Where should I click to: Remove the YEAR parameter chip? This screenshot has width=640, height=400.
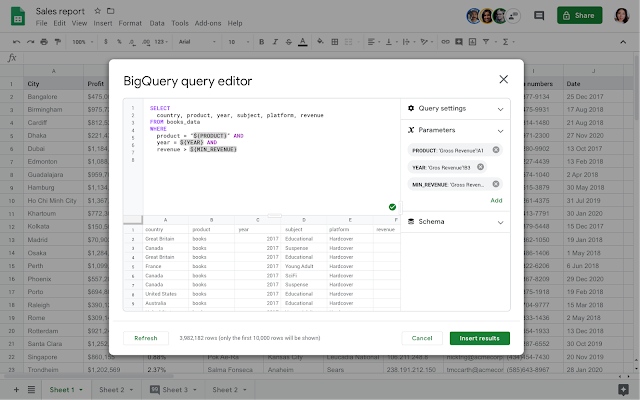point(481,167)
